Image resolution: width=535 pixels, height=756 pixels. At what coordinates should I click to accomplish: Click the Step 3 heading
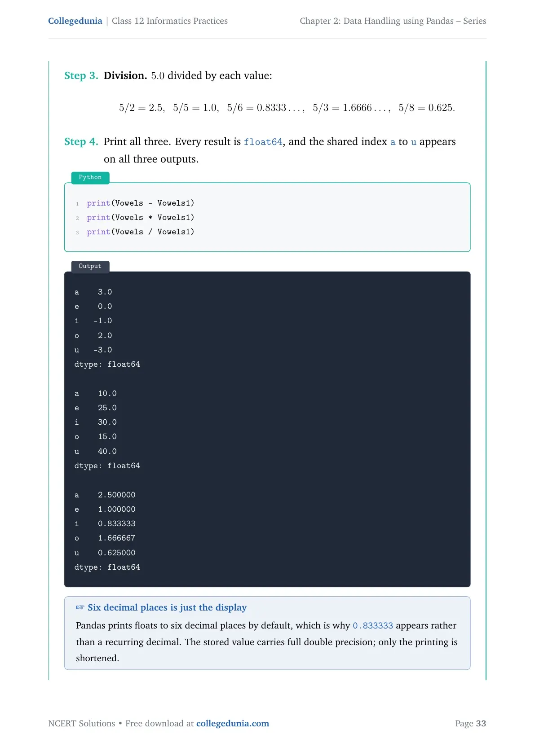click(x=81, y=75)
